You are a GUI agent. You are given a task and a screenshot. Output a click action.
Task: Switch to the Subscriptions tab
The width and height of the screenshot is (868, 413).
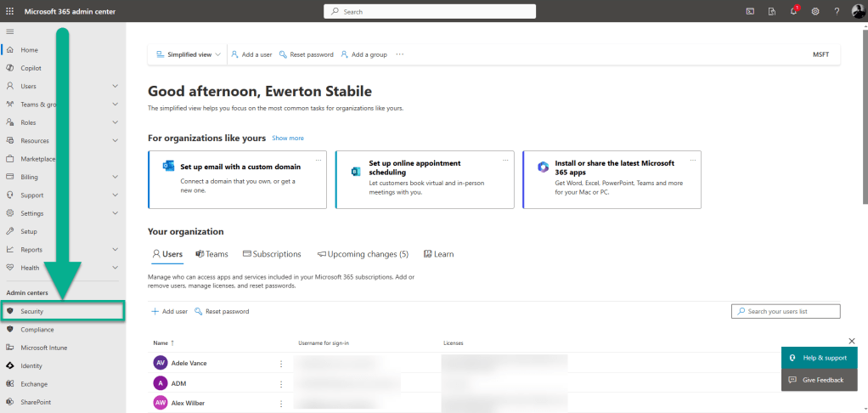click(272, 254)
